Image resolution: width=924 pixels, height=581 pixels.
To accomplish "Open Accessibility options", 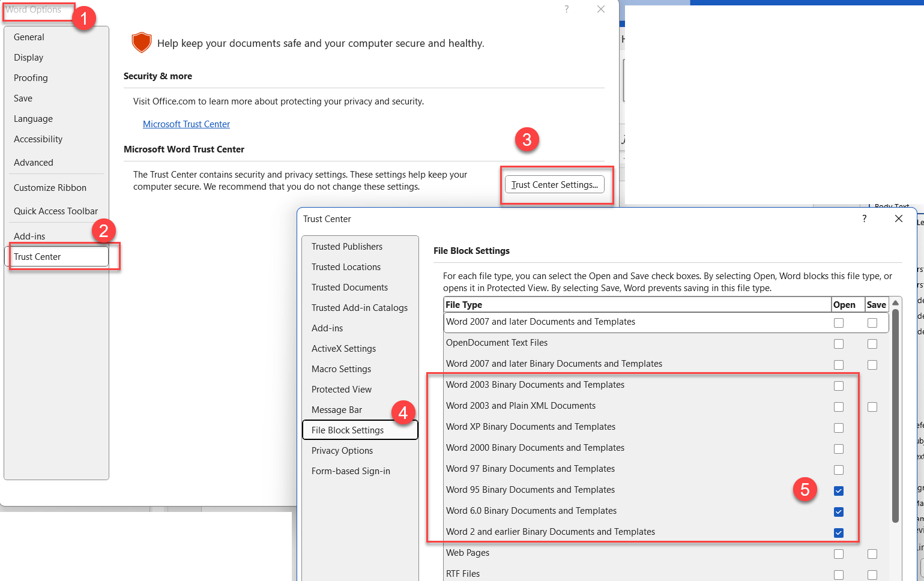I will pyautogui.click(x=56, y=139).
